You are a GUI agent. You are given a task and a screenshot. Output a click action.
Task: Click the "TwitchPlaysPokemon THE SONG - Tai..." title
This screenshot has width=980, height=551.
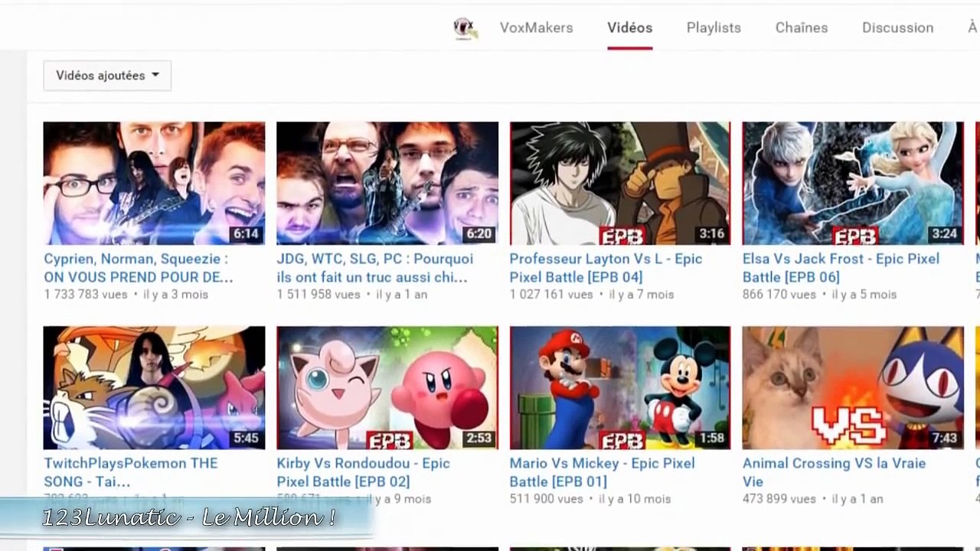tap(131, 472)
